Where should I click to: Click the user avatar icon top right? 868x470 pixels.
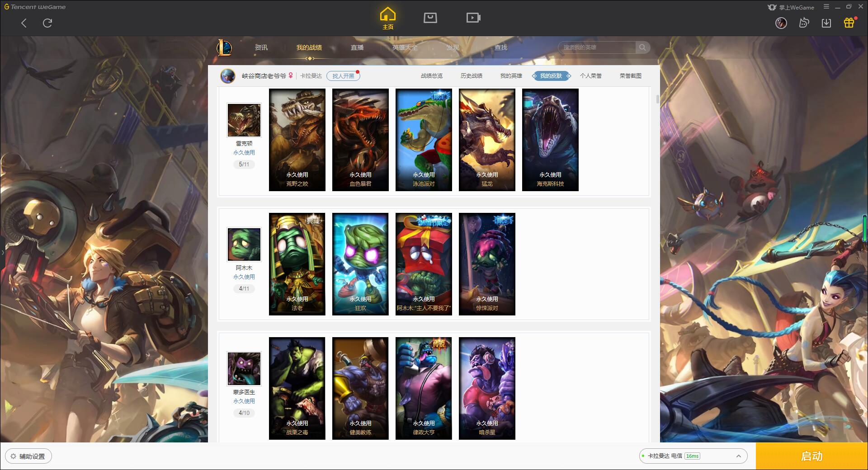pos(781,23)
